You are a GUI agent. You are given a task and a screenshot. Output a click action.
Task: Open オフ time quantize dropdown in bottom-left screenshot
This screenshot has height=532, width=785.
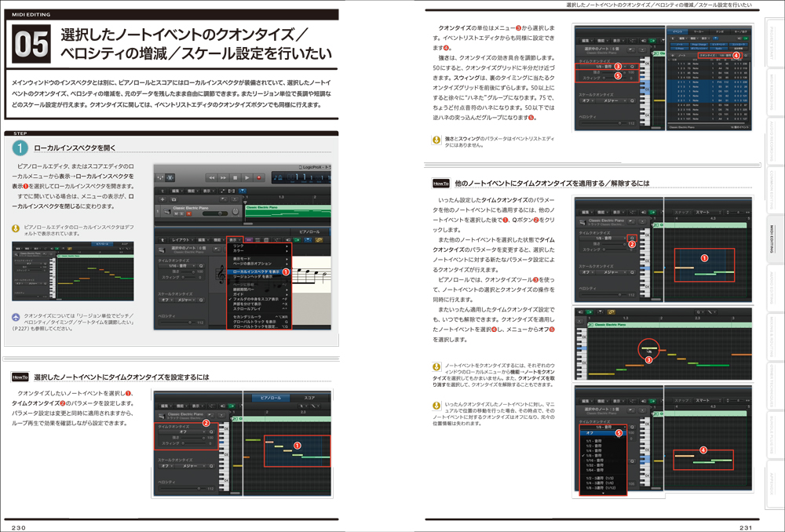[182, 432]
